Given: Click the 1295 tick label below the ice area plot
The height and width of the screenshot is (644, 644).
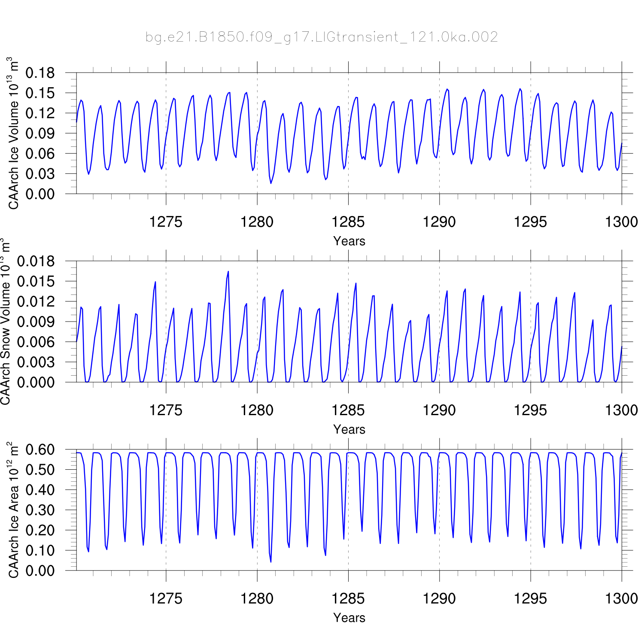Looking at the screenshot, I should tap(530, 598).
